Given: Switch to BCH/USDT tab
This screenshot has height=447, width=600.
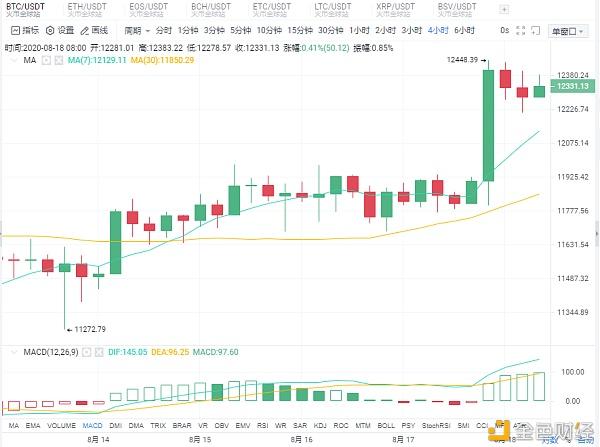Looking at the screenshot, I should (x=211, y=9).
